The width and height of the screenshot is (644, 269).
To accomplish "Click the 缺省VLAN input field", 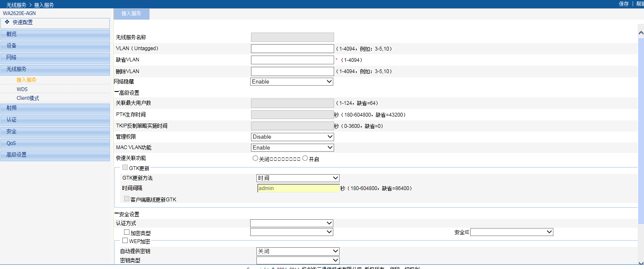I will pyautogui.click(x=292, y=60).
